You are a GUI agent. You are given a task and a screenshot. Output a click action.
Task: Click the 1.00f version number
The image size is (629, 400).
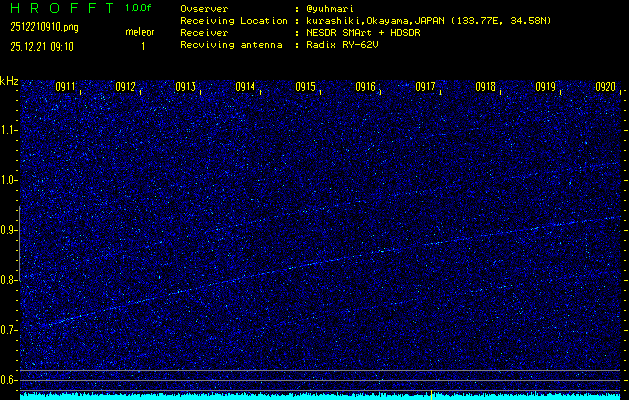[x=140, y=8]
